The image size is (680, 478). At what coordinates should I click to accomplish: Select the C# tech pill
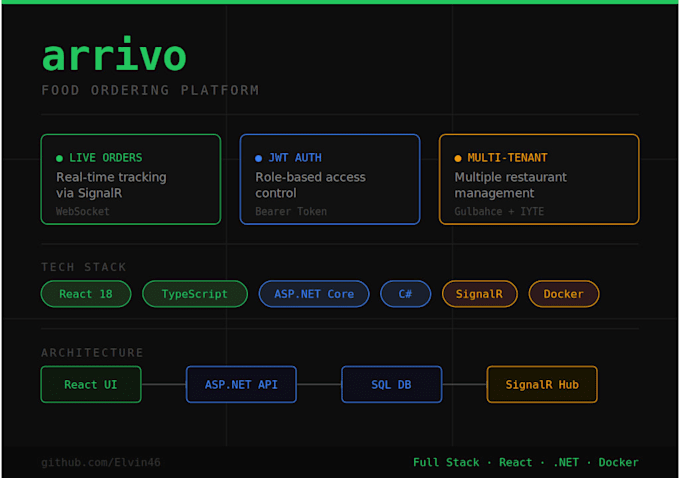click(405, 294)
